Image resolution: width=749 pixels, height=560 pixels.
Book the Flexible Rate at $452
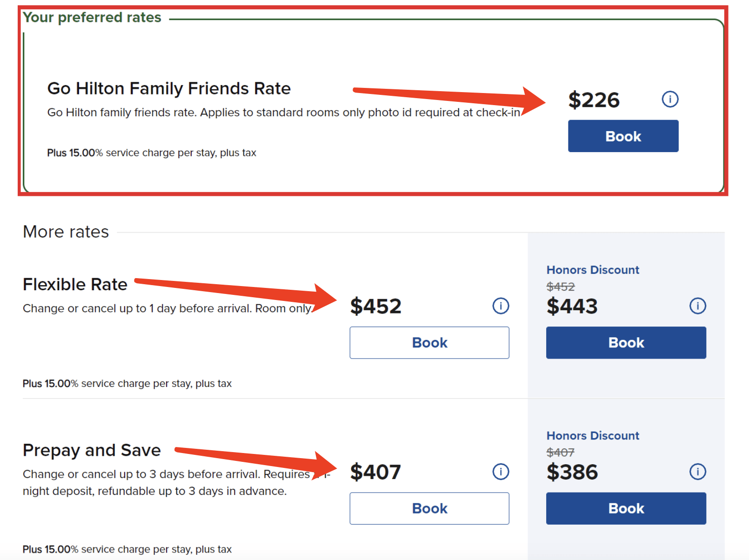point(429,342)
